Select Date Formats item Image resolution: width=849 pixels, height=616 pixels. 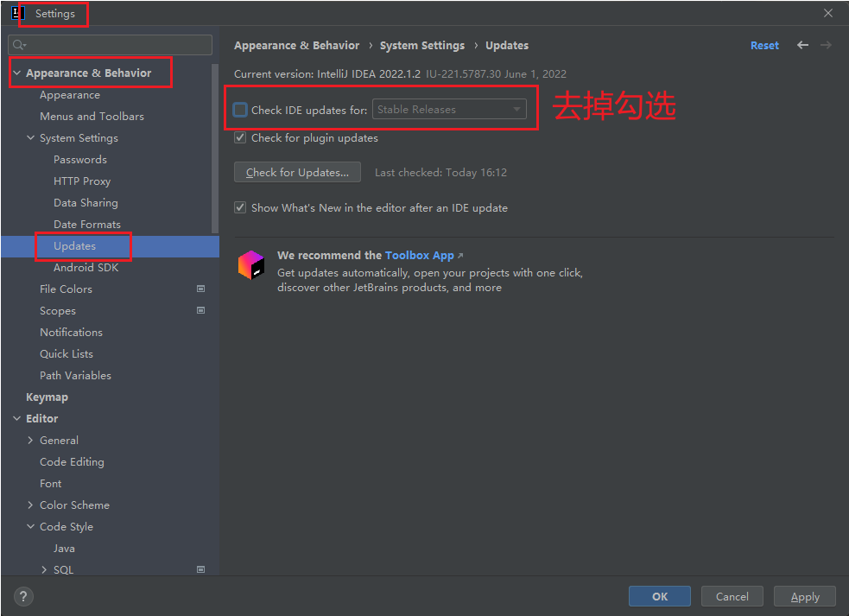(87, 225)
